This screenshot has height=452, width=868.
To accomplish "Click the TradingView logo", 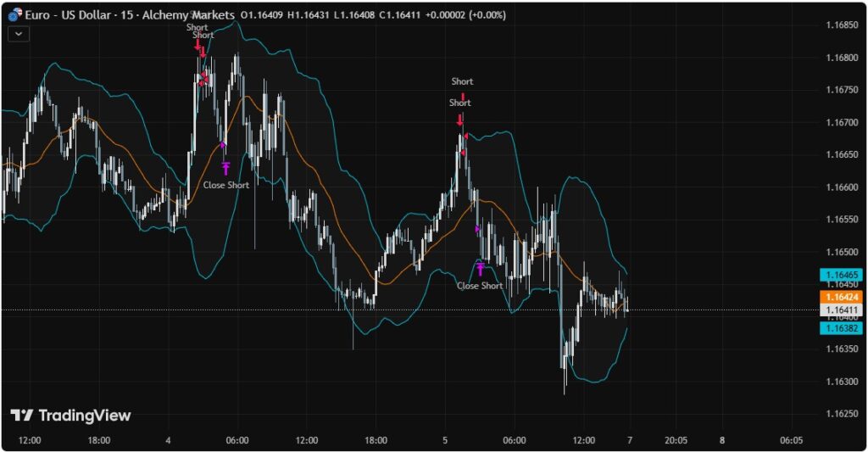I will (x=71, y=416).
